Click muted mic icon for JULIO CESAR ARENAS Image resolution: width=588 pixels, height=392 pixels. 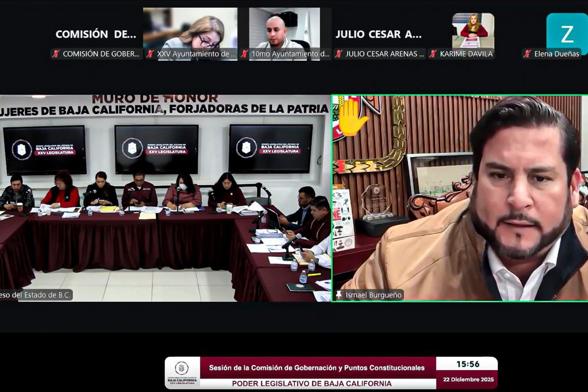click(x=339, y=54)
